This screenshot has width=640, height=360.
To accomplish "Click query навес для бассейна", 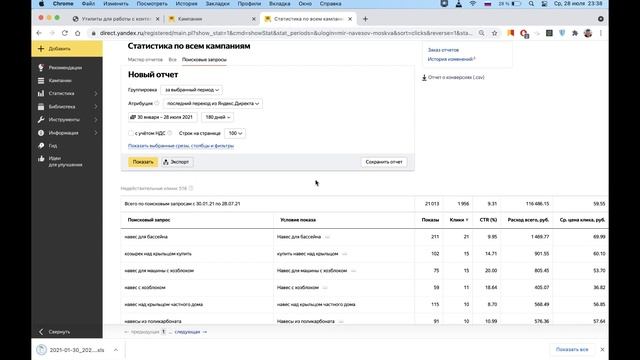I will (146, 237).
